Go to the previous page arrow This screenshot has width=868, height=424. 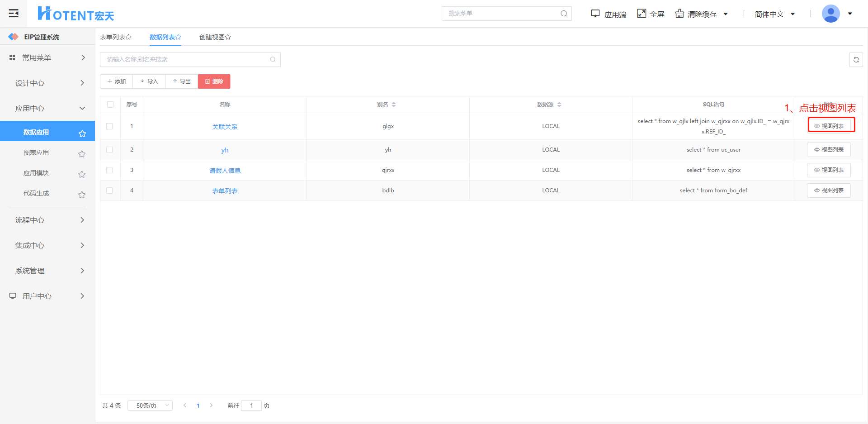pos(185,405)
